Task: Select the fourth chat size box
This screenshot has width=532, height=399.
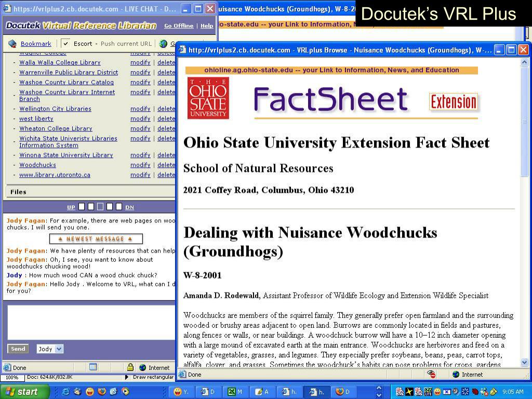Action: (109, 207)
